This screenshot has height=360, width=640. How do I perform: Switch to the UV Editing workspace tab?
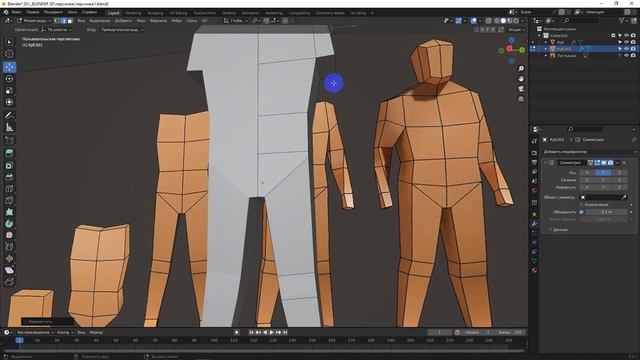tap(178, 13)
